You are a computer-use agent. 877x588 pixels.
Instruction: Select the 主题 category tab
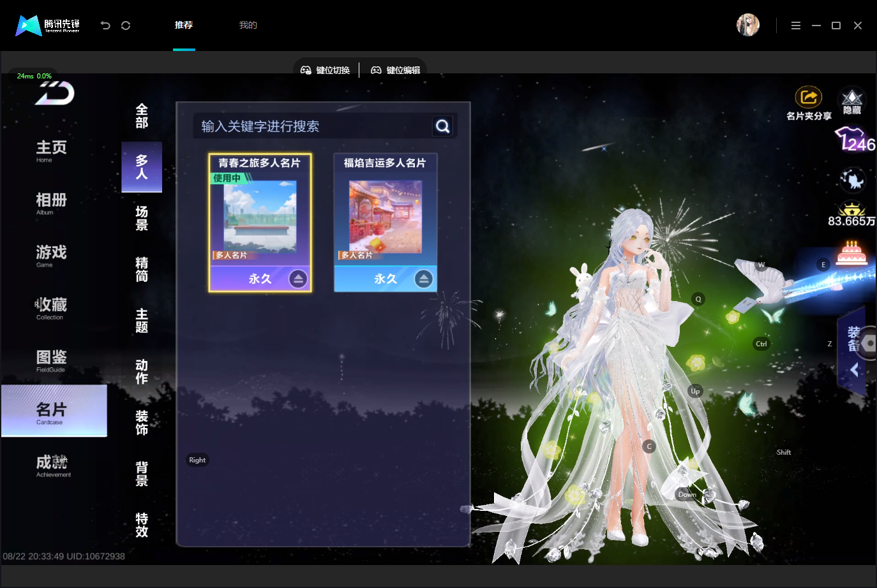point(142,320)
